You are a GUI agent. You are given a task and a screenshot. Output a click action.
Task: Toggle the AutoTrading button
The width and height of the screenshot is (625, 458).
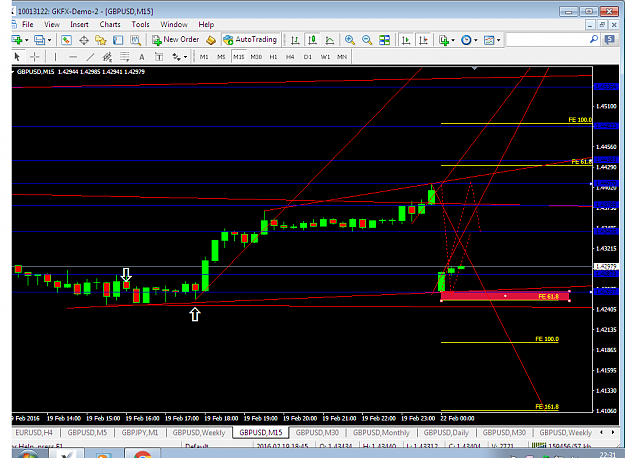pos(250,39)
